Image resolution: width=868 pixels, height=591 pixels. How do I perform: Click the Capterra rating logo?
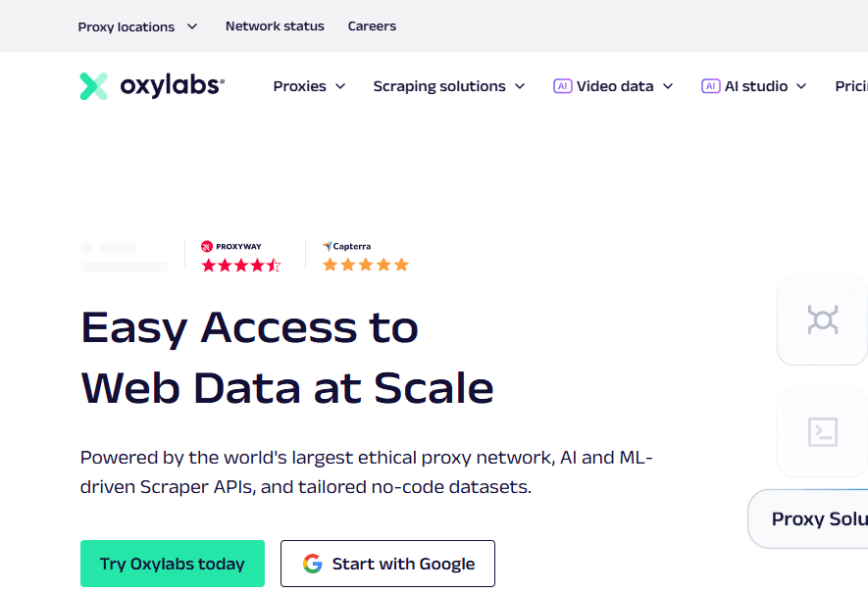tap(346, 246)
